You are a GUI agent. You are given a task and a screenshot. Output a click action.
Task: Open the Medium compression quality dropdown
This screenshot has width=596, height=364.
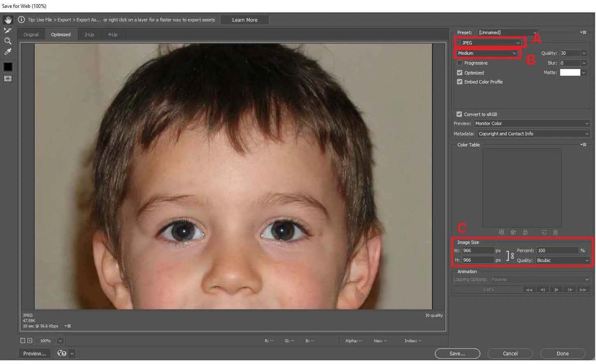(487, 53)
